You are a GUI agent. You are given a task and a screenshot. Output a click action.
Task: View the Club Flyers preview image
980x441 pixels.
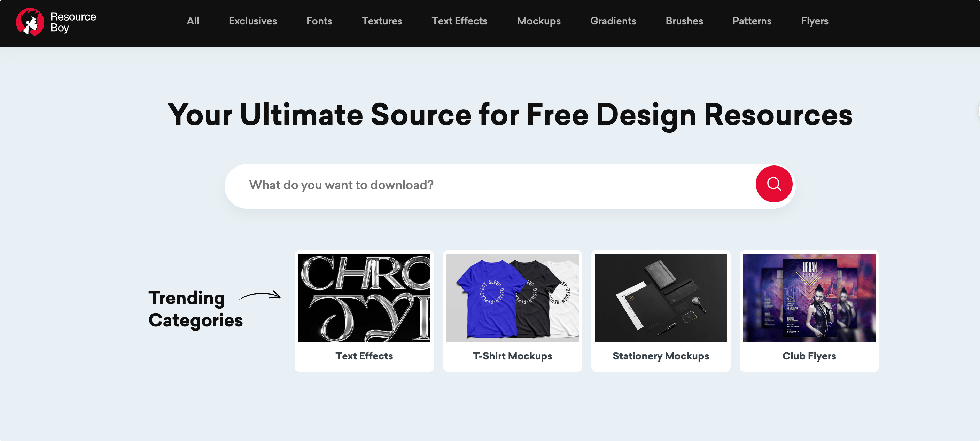(x=809, y=297)
